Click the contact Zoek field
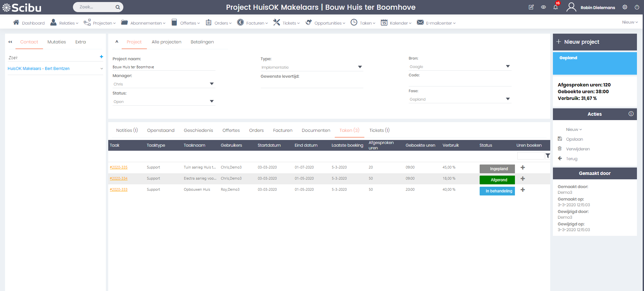This screenshot has height=291, width=644. [x=53, y=58]
